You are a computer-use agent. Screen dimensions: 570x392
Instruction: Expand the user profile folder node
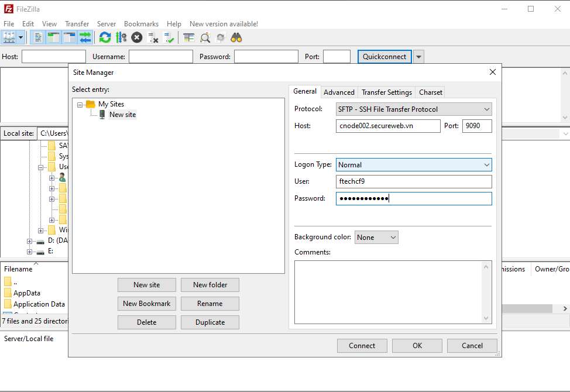(51, 178)
